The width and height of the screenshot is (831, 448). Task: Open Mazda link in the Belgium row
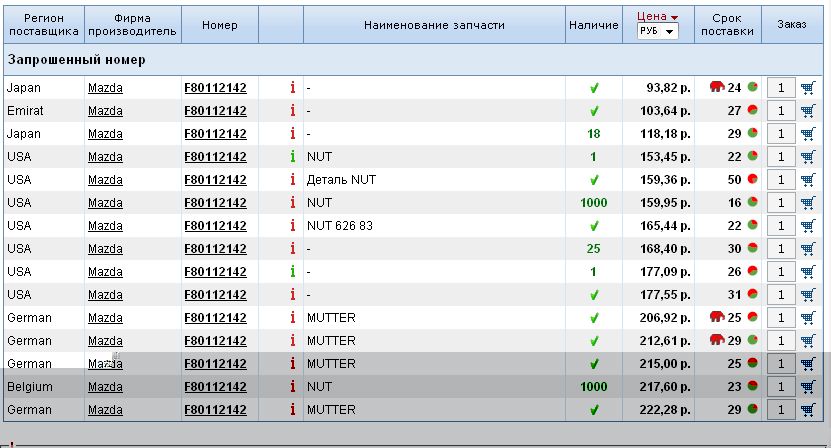pos(105,387)
